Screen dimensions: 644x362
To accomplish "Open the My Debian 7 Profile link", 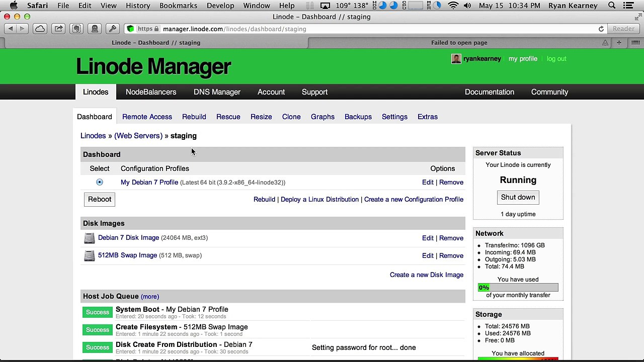I will point(149,182).
